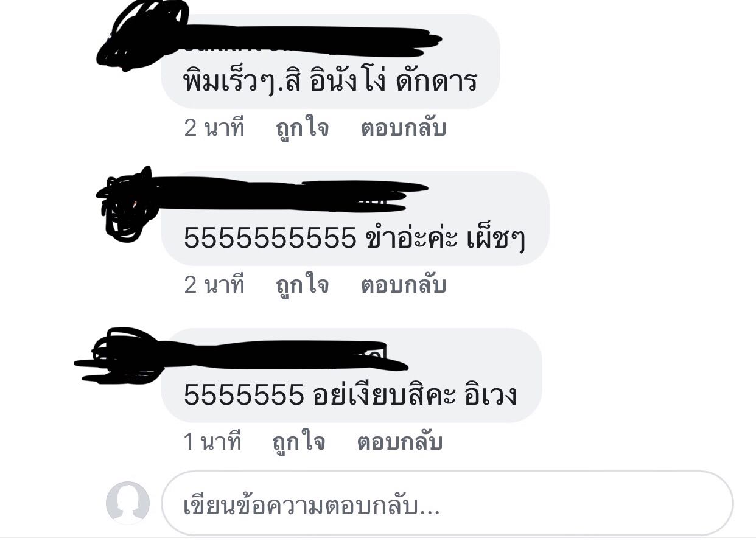The width and height of the screenshot is (756, 541).
Task: Click '2 นาที' timestamp under 'พิมเร็วๆ.สิ' comment
Action: [214, 129]
